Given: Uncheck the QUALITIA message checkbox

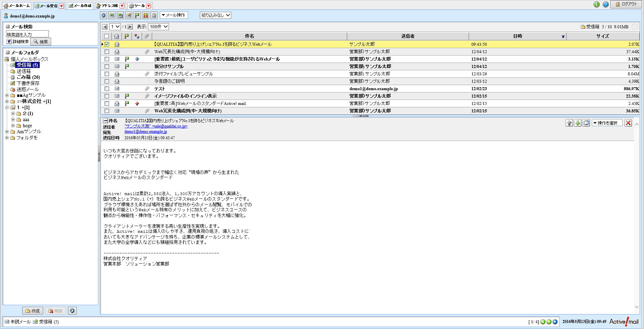Looking at the screenshot, I should click(107, 44).
